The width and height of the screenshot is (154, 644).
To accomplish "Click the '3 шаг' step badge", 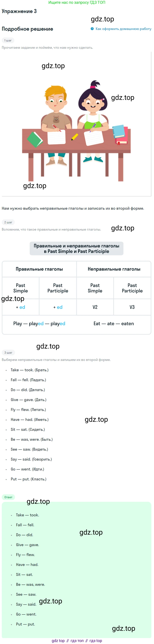I will coord(8,353).
